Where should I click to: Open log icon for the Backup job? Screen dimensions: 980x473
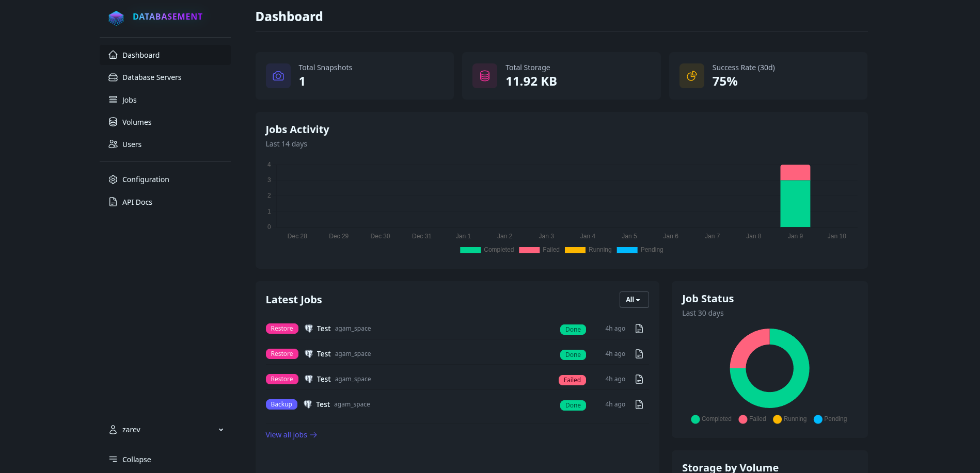(x=639, y=405)
